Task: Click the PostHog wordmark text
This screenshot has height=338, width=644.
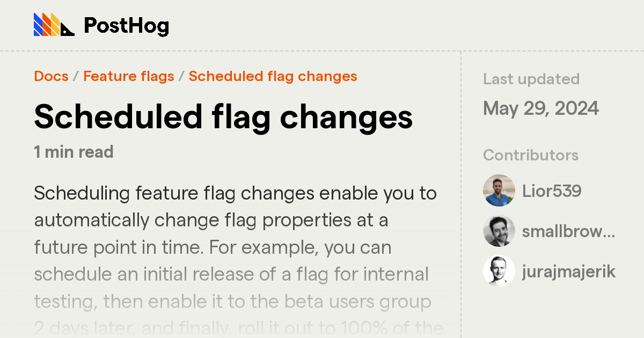Action: [x=126, y=26]
